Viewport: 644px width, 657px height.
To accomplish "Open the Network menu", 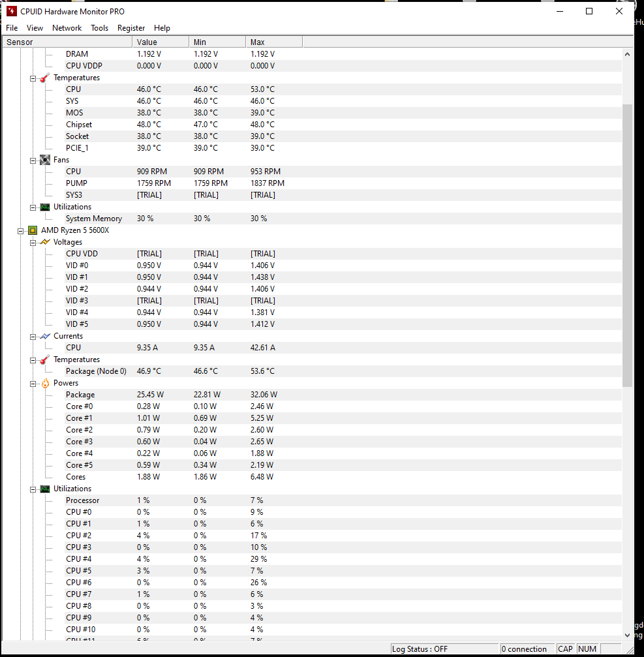I will [67, 28].
